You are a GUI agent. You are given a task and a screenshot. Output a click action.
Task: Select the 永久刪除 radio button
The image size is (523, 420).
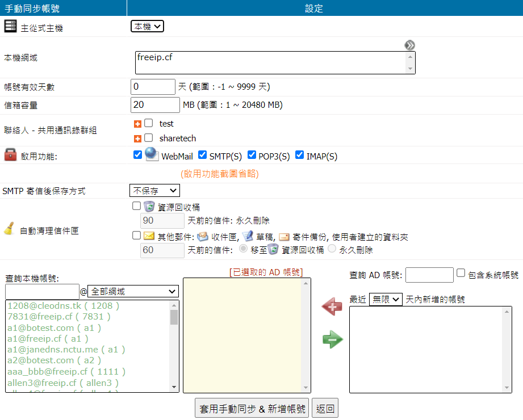[x=332, y=249]
